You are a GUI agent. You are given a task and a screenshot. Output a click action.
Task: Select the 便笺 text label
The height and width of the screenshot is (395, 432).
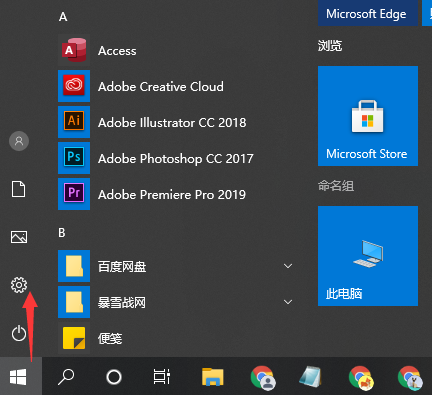(x=110, y=339)
